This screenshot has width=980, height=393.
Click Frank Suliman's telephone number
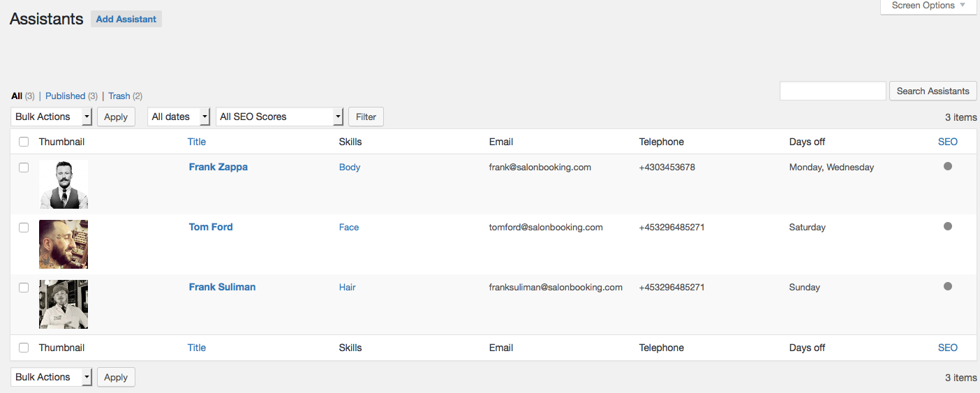[x=672, y=288]
